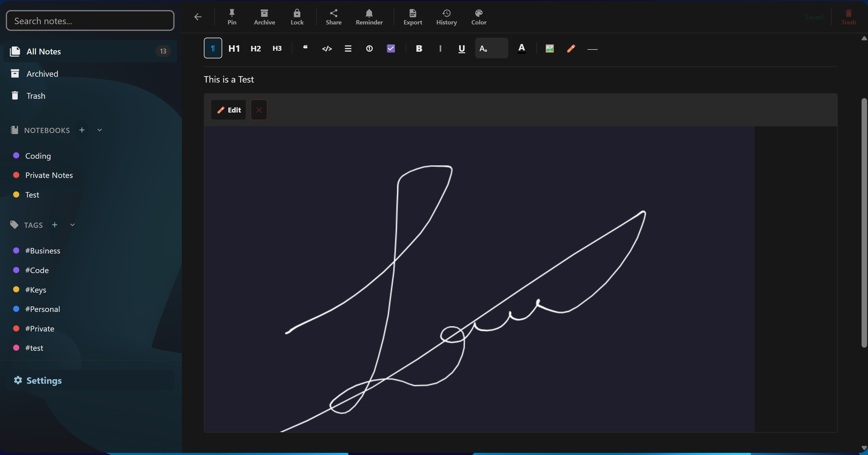
Task: Toggle underline formatting
Action: pyautogui.click(x=462, y=48)
